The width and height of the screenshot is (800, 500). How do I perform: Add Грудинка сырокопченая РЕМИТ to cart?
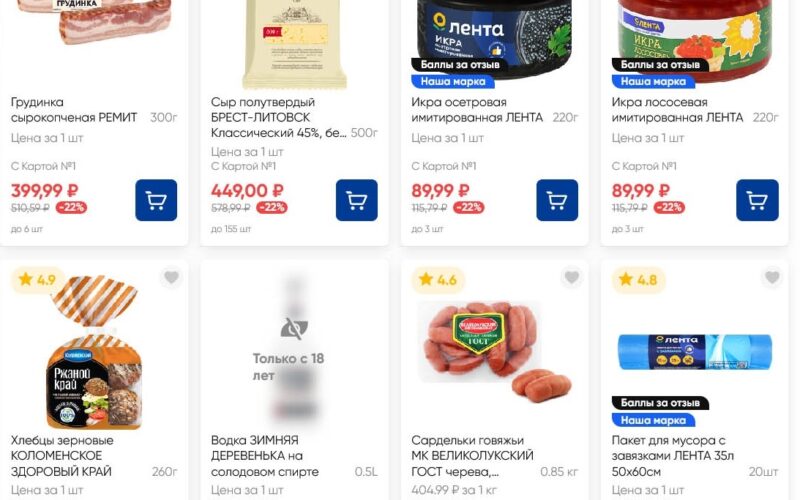156,200
